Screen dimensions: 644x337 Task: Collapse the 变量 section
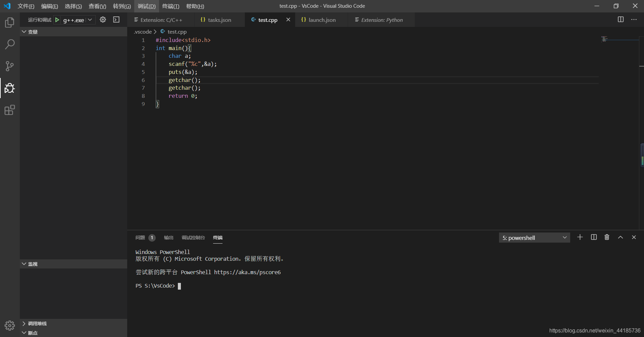click(x=73, y=32)
